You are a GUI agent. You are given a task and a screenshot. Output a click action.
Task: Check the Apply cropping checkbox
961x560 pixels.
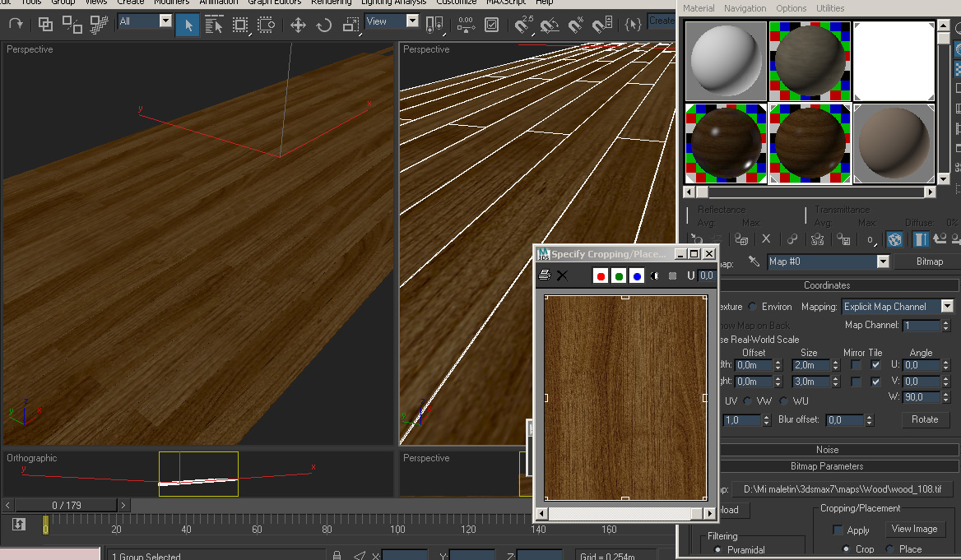pyautogui.click(x=838, y=530)
